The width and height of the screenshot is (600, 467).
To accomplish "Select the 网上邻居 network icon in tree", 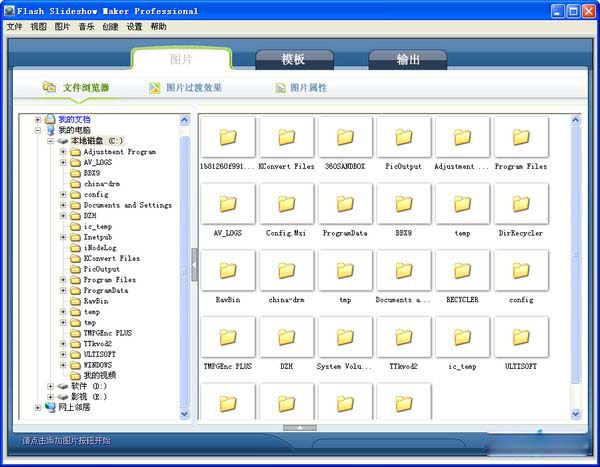I will [49, 407].
